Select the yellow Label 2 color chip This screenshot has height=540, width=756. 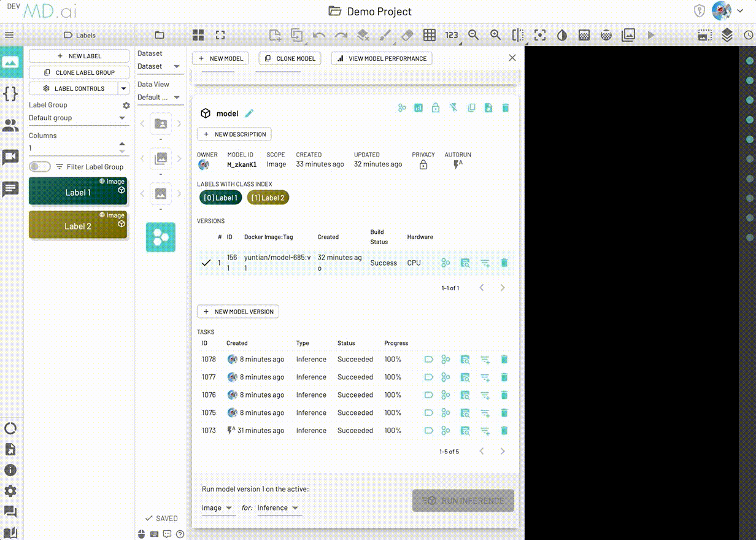[77, 225]
